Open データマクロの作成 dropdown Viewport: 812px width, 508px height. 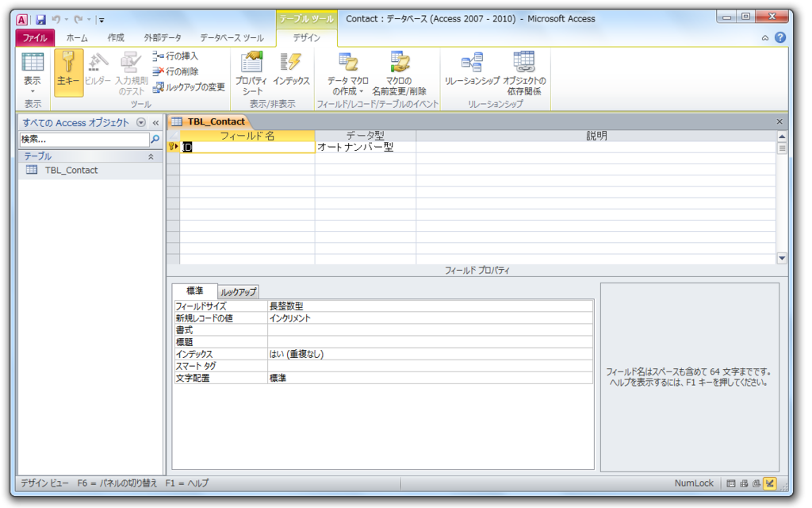click(x=347, y=73)
